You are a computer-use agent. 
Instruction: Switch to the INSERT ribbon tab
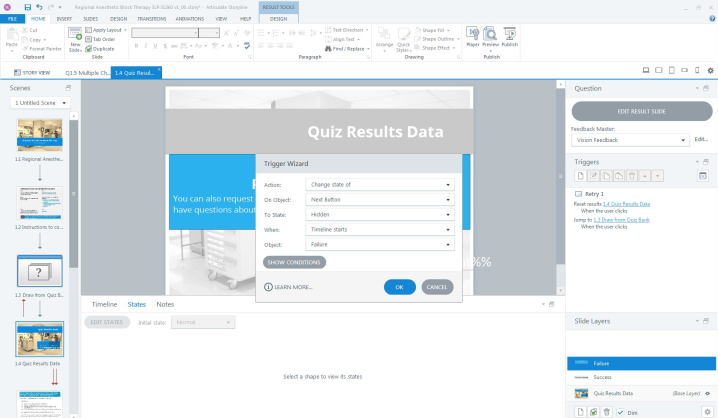coord(64,19)
